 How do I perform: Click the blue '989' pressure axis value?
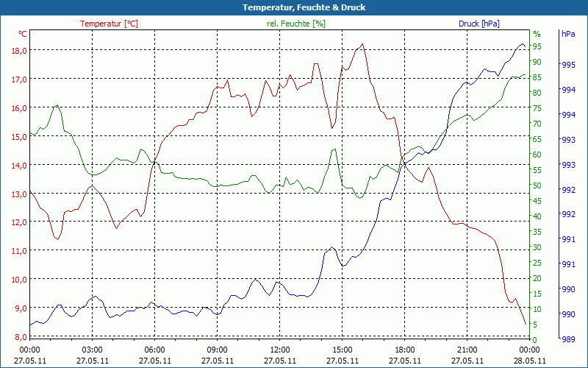coord(568,339)
